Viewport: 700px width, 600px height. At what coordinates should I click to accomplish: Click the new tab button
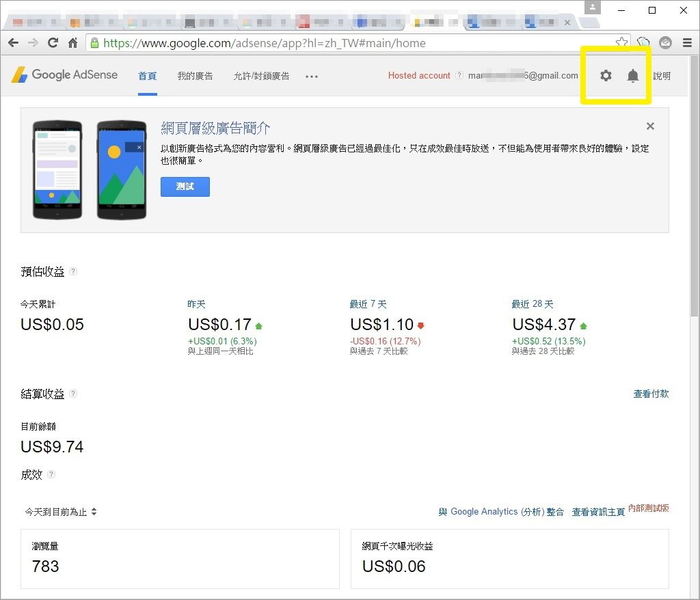[x=589, y=23]
